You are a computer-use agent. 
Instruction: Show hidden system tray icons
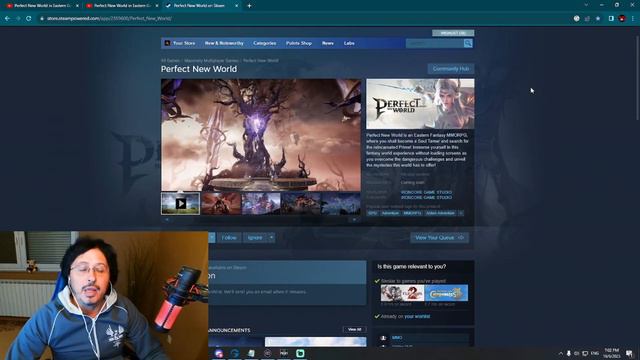pos(560,353)
